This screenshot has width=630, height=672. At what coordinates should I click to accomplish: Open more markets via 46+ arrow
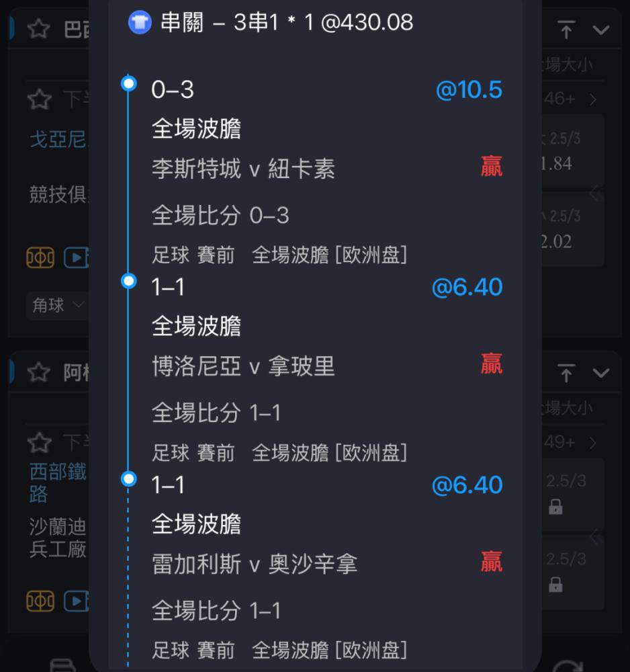[593, 99]
